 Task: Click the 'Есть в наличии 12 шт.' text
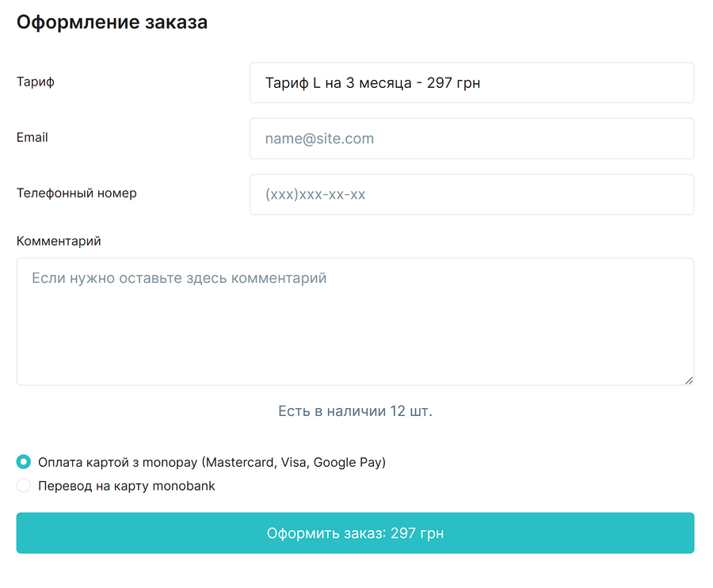[355, 411]
